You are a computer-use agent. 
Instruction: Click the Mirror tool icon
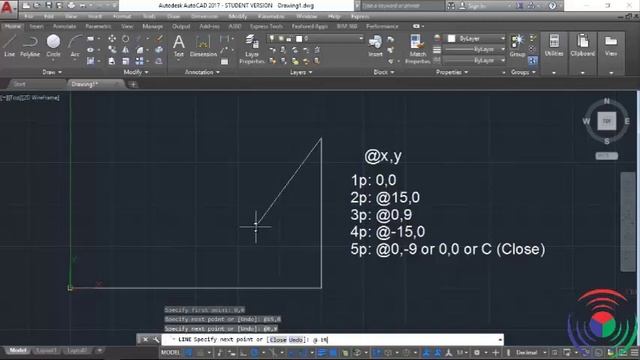pyautogui.click(x=125, y=50)
